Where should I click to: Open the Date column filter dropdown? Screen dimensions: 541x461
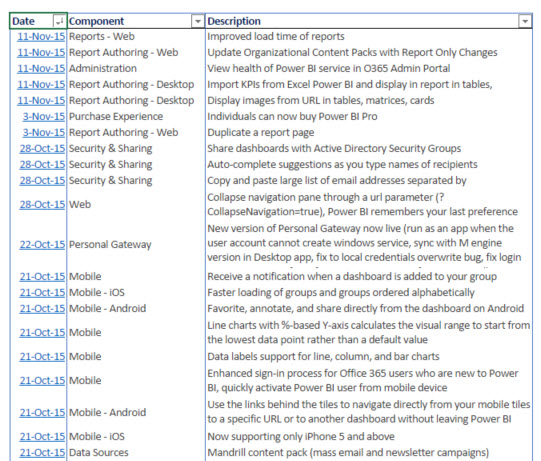point(59,21)
